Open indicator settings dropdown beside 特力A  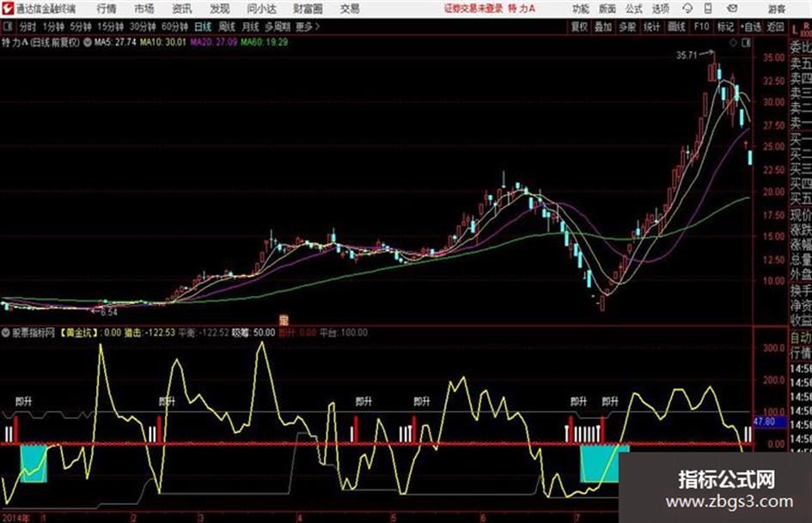point(87,42)
